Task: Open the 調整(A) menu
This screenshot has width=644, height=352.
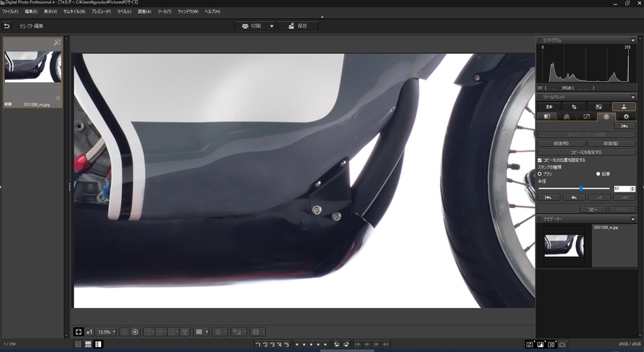Action: click(x=144, y=12)
